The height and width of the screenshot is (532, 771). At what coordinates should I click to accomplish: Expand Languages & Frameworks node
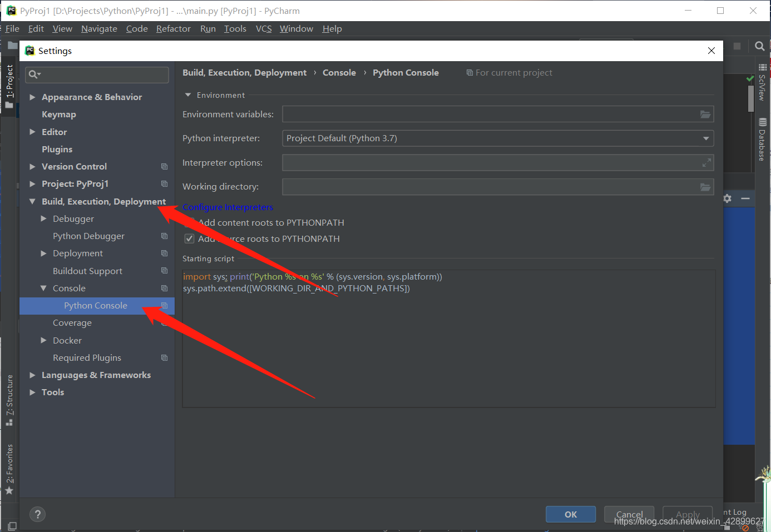pos(32,375)
